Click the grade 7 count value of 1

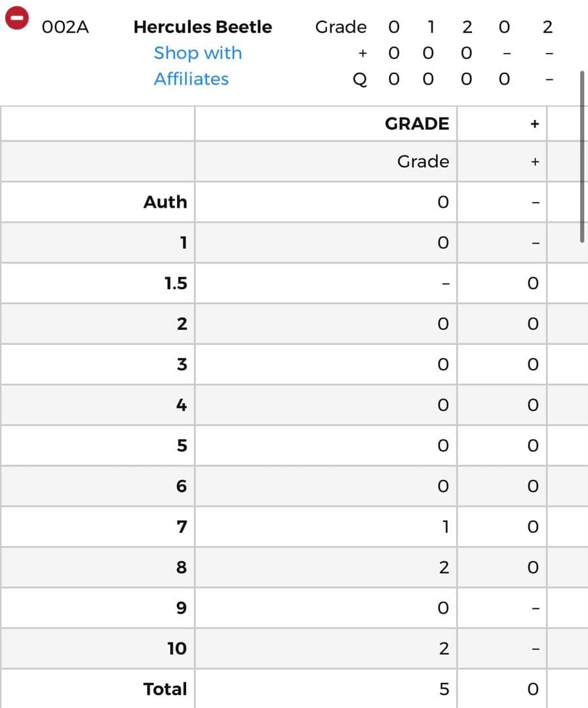[445, 526]
